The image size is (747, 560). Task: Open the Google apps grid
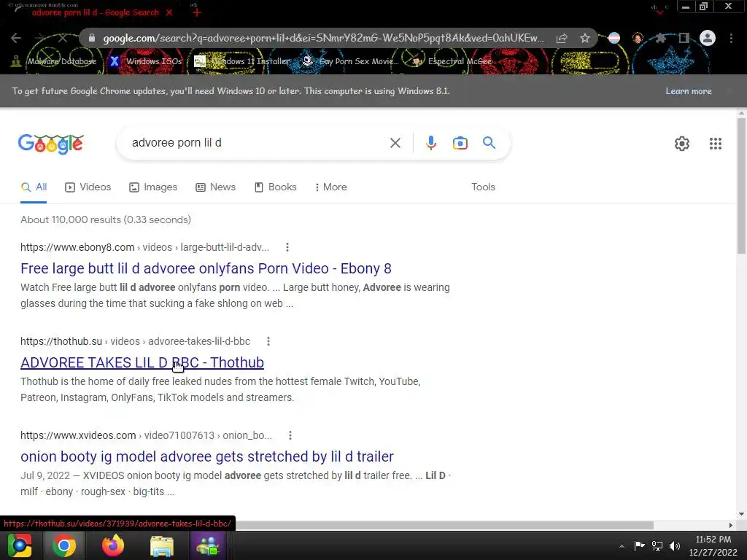716,144
